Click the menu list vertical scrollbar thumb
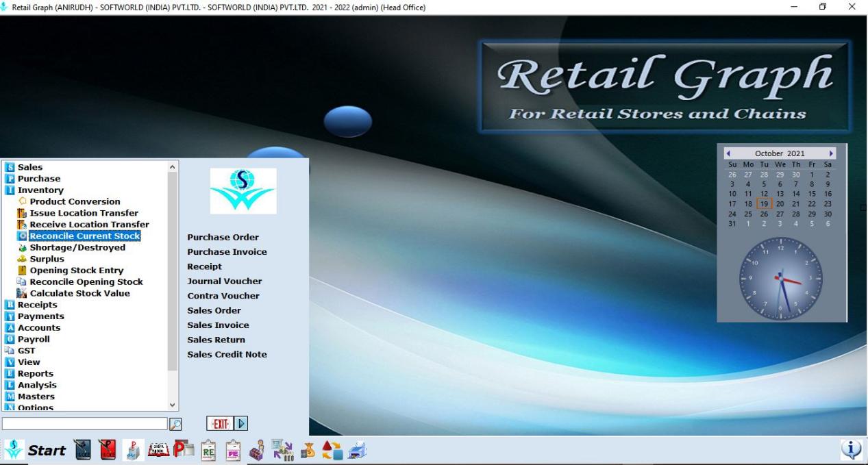Viewport: 868px width, 465px height. pyautogui.click(x=172, y=271)
